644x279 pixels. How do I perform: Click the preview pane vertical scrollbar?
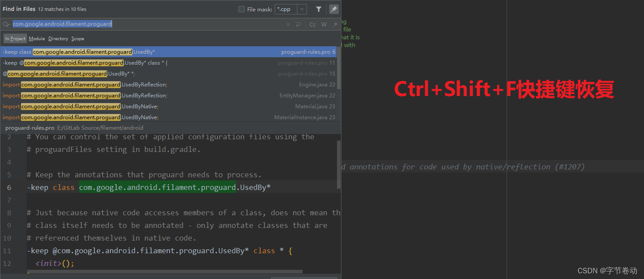[x=339, y=165]
